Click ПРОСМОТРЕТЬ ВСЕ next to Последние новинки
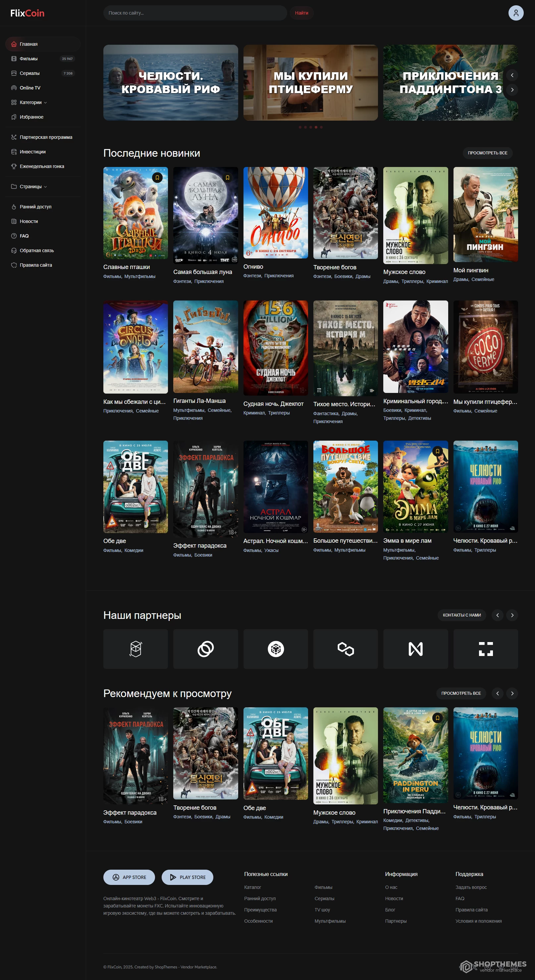 487,153
